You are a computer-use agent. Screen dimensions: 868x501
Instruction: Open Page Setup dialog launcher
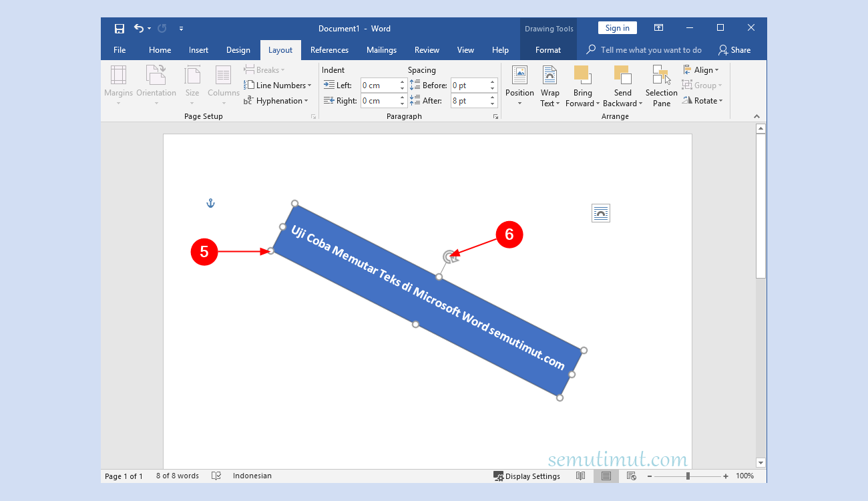click(313, 117)
